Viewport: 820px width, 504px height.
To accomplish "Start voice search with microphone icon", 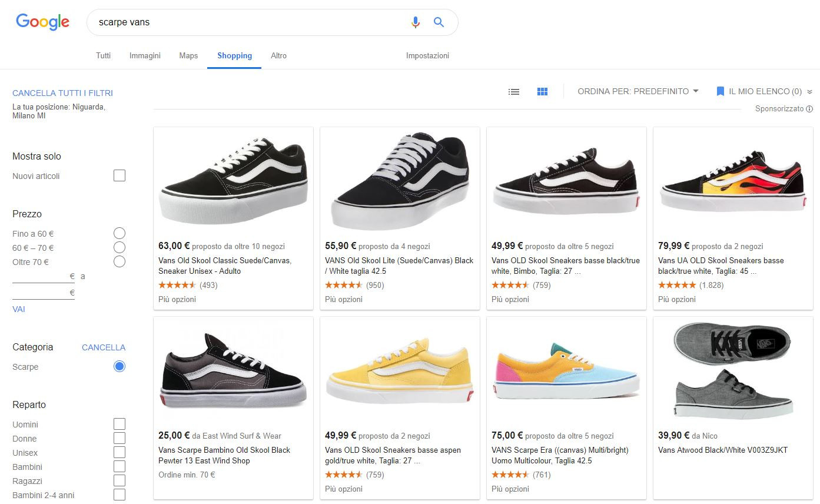I will (416, 22).
